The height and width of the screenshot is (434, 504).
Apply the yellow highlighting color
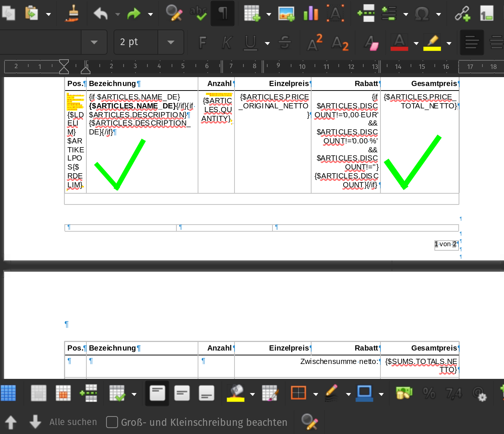coord(432,43)
